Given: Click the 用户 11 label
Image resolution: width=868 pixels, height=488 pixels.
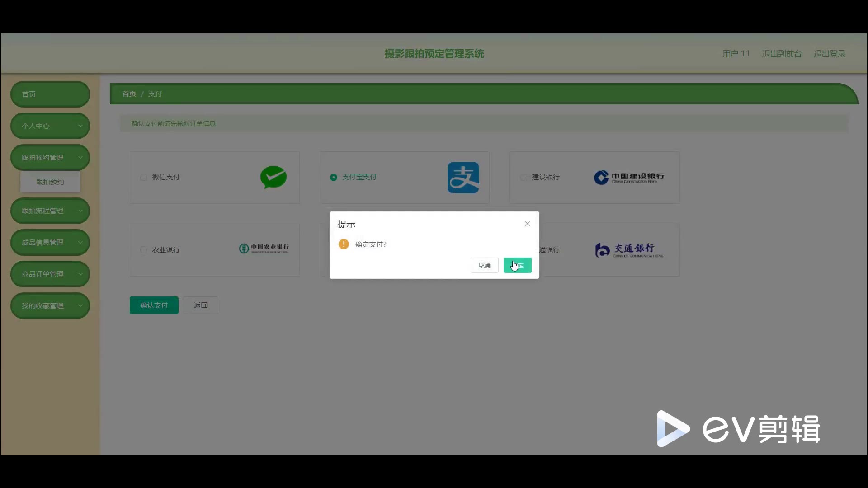Looking at the screenshot, I should point(736,54).
